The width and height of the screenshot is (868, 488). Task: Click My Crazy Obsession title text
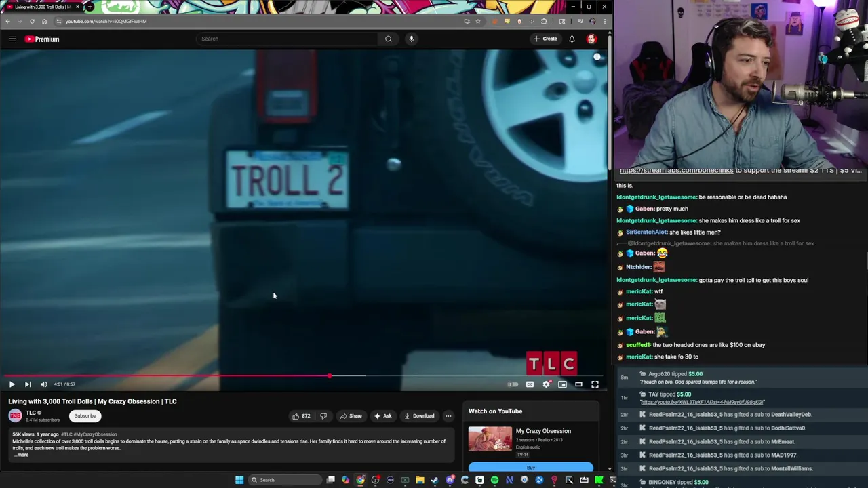pos(543,431)
